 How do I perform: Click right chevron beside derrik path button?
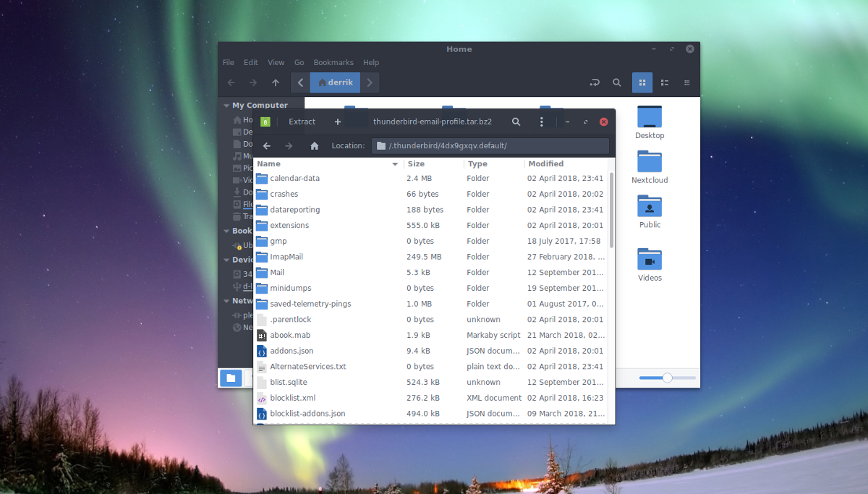(370, 82)
